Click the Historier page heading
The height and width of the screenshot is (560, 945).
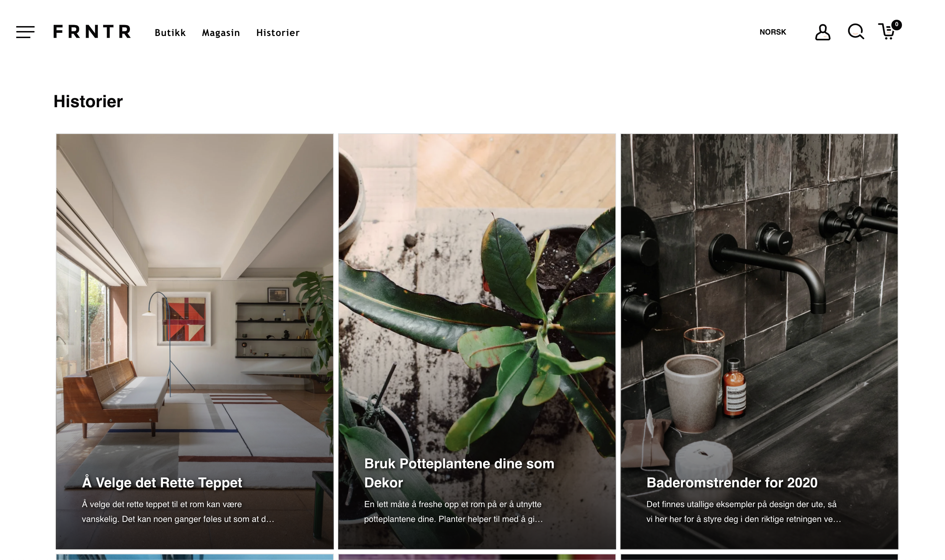pyautogui.click(x=88, y=102)
